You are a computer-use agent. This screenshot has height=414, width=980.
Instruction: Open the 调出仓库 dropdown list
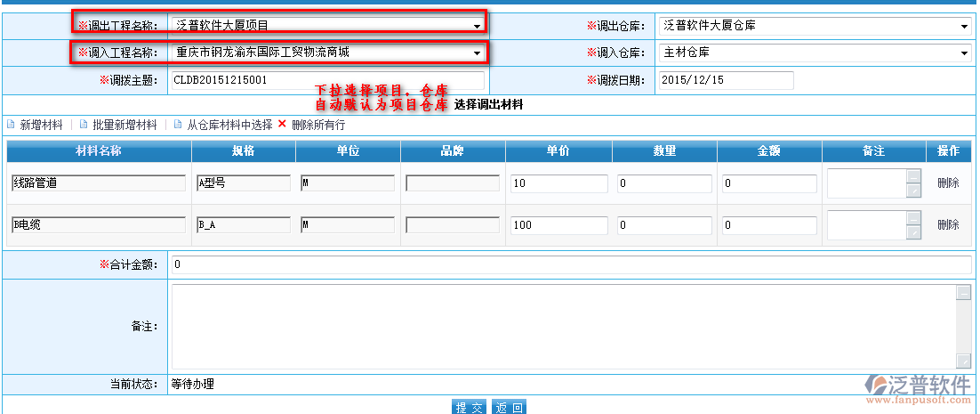pos(965,27)
